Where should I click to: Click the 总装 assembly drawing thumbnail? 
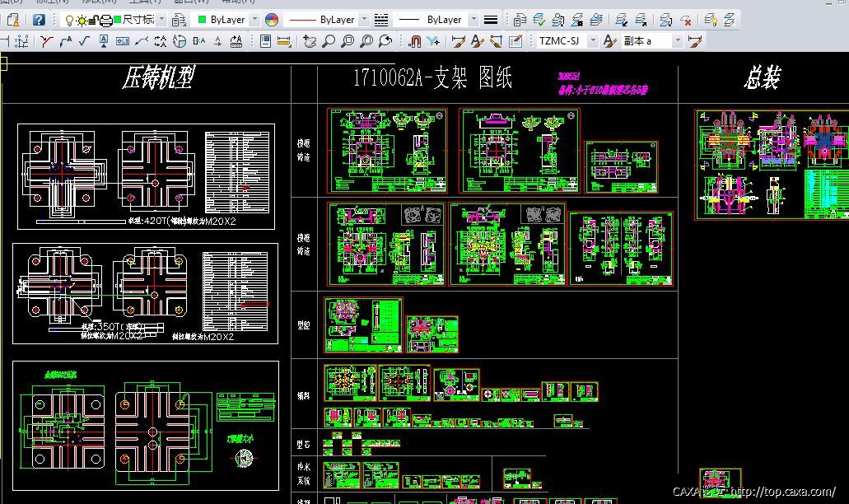771,165
